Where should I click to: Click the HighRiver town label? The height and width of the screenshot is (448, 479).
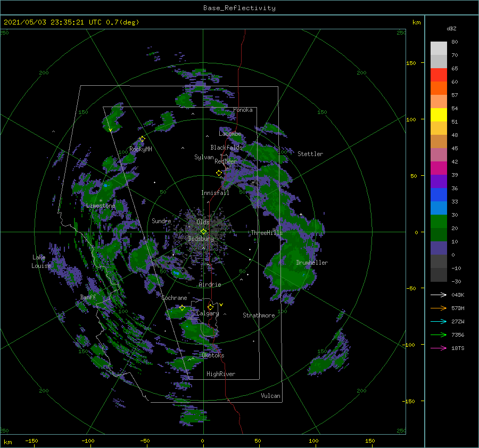point(221,374)
